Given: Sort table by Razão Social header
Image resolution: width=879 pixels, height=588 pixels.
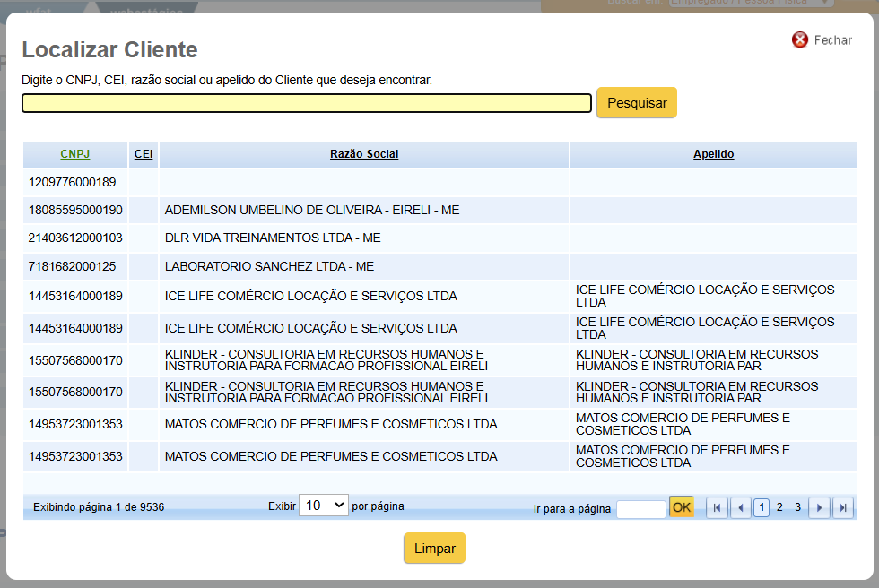Looking at the screenshot, I should tap(364, 154).
